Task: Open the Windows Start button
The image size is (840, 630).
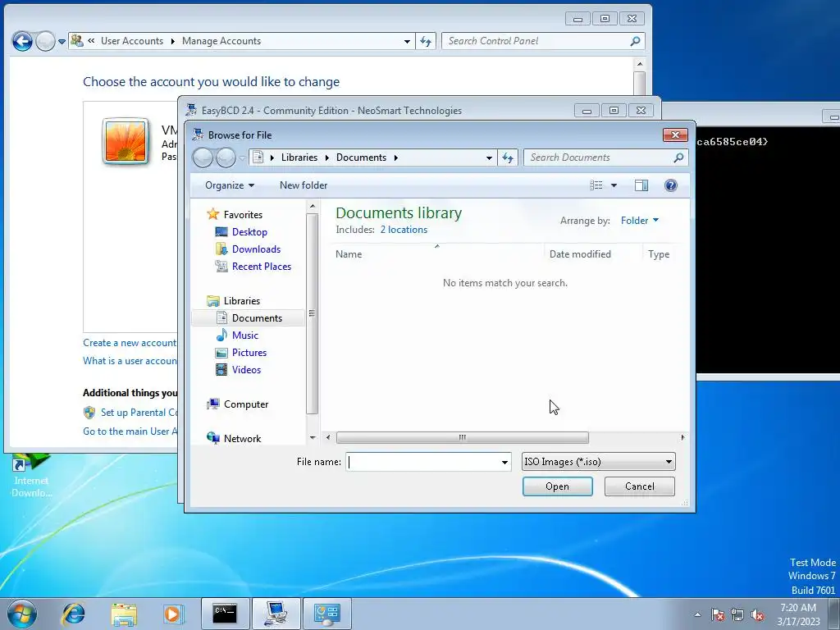Action: pyautogui.click(x=21, y=614)
